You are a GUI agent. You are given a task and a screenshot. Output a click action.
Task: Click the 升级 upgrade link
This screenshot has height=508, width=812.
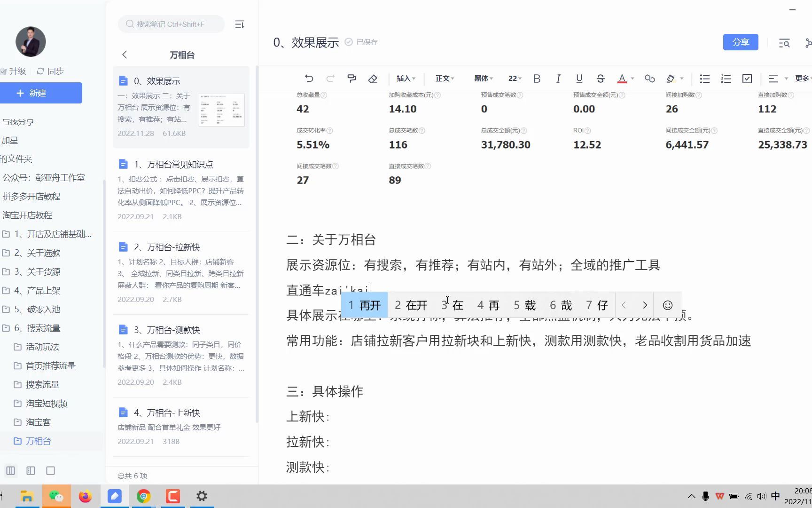14,71
